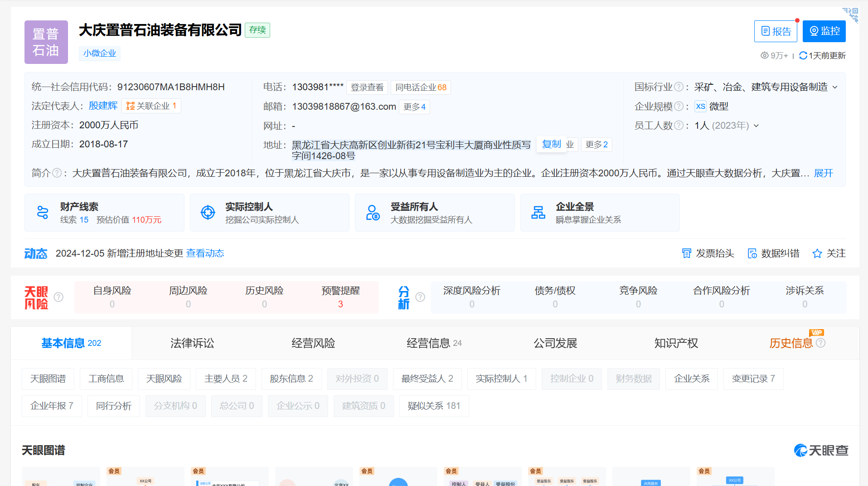This screenshot has width=868, height=486.
Task: Click the help icon beside 分析
Action: [420, 297]
